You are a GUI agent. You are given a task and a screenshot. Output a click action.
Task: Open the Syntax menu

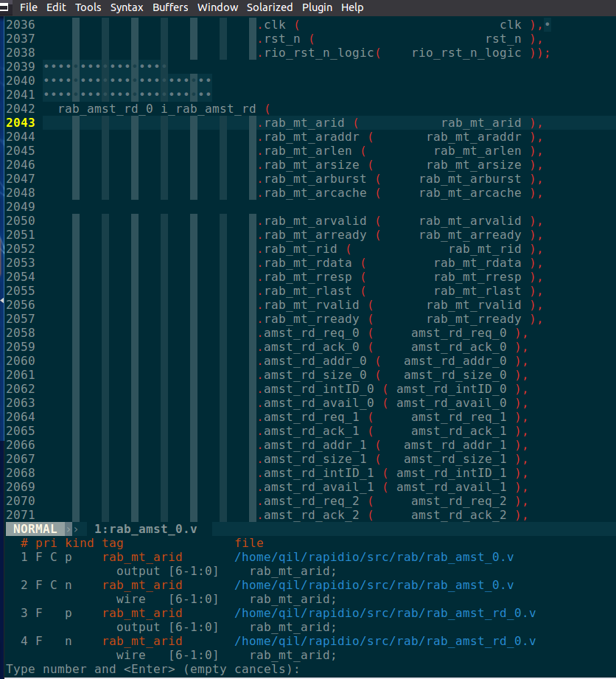127,7
